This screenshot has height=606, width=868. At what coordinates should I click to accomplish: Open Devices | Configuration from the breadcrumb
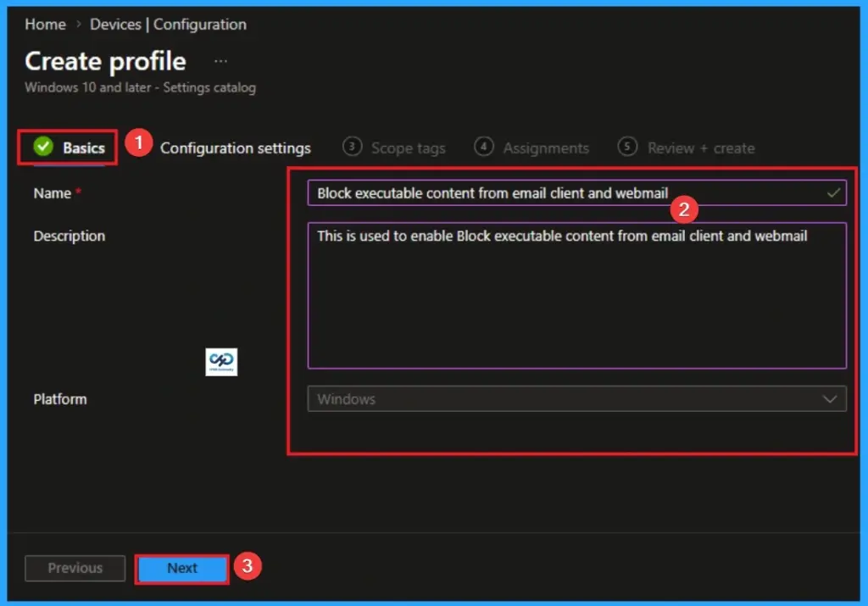(x=167, y=24)
